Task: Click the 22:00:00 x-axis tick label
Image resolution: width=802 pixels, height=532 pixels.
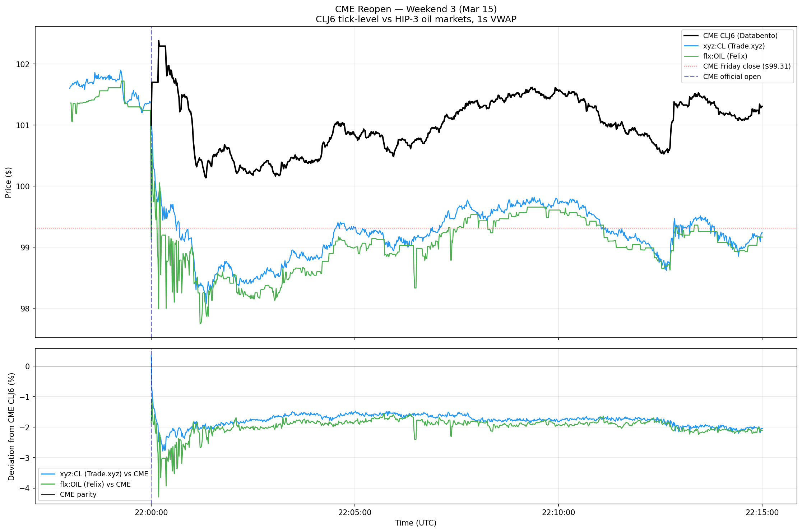Action: coord(151,513)
